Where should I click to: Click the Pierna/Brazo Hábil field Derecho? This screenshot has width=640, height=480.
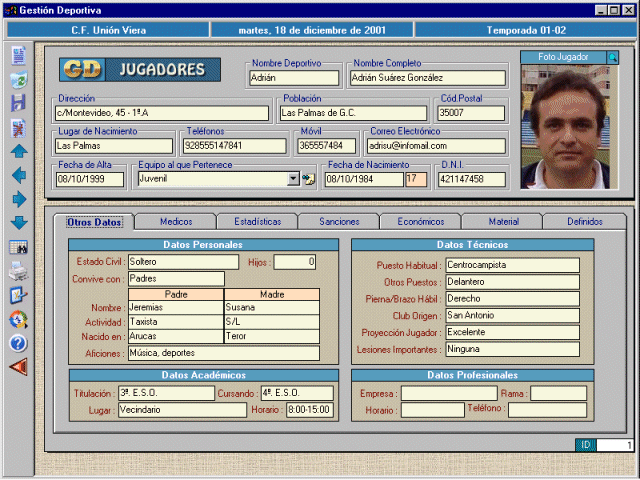click(512, 299)
